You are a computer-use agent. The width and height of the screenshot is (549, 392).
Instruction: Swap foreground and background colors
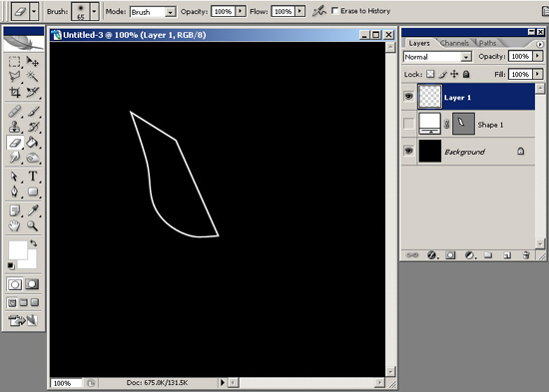point(33,242)
